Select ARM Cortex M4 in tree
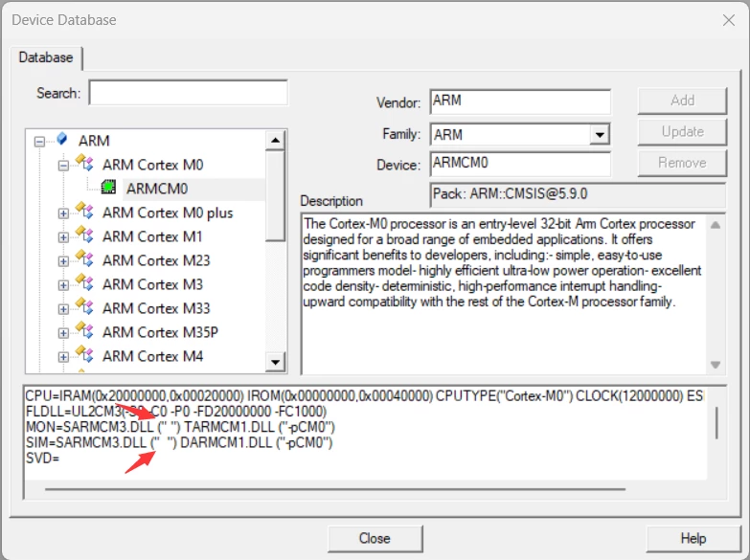Screen dimensions: 750x560 pyautogui.click(x=152, y=356)
